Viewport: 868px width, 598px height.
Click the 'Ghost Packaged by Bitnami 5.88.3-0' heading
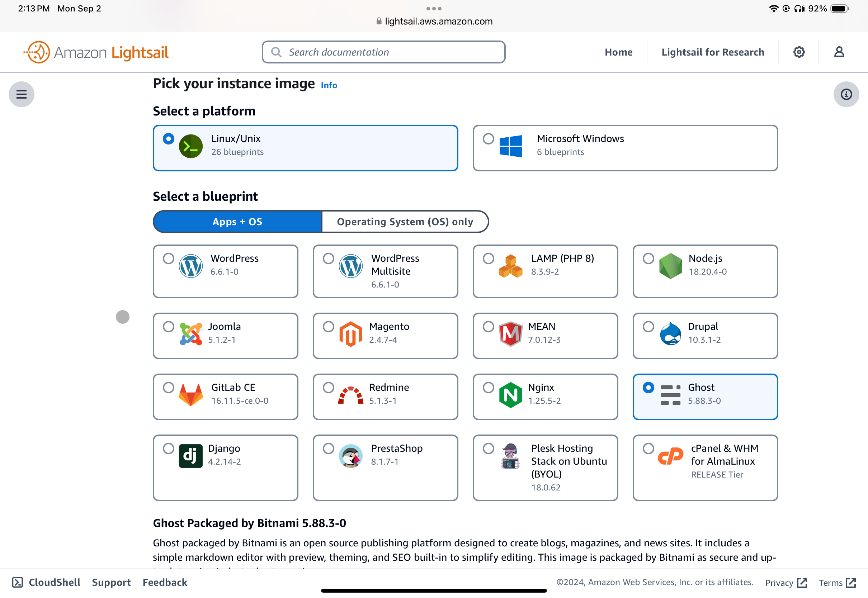[250, 523]
